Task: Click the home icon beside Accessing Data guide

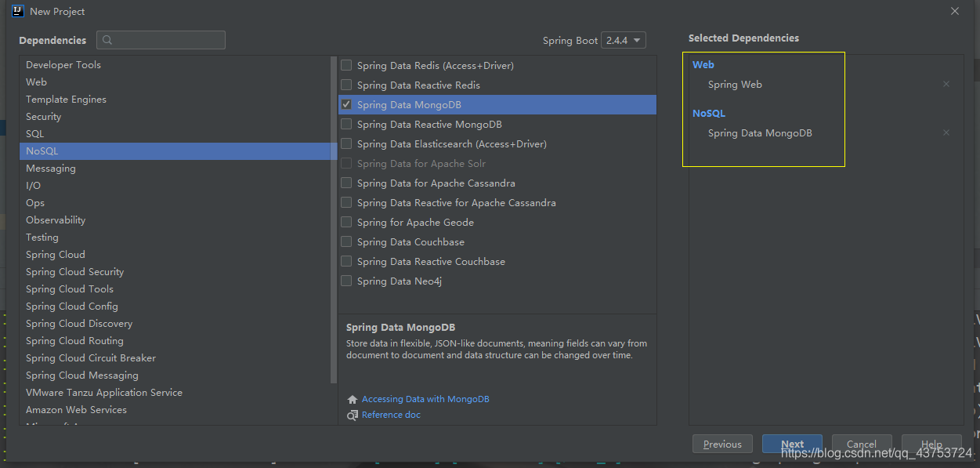Action: pyautogui.click(x=353, y=399)
